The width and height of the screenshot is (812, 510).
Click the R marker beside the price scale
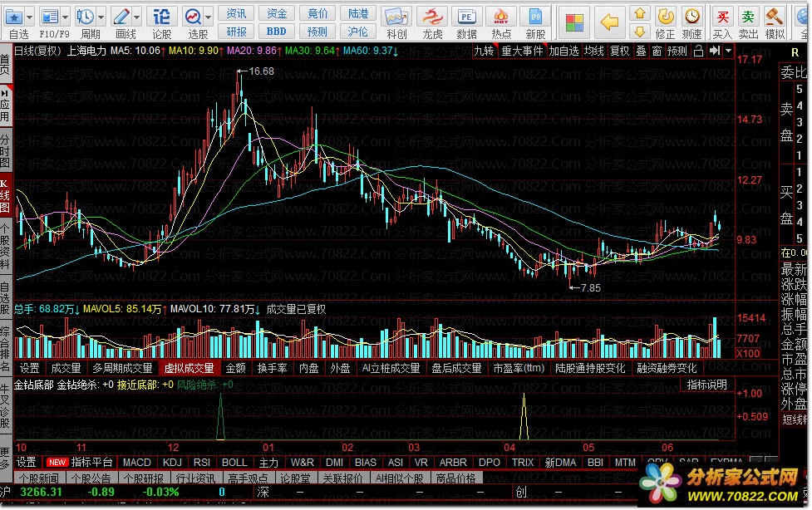pos(795,53)
